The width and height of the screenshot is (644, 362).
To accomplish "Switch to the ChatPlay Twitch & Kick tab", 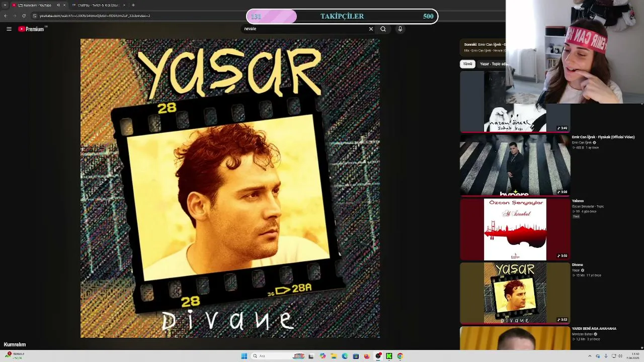I will 98,5.
